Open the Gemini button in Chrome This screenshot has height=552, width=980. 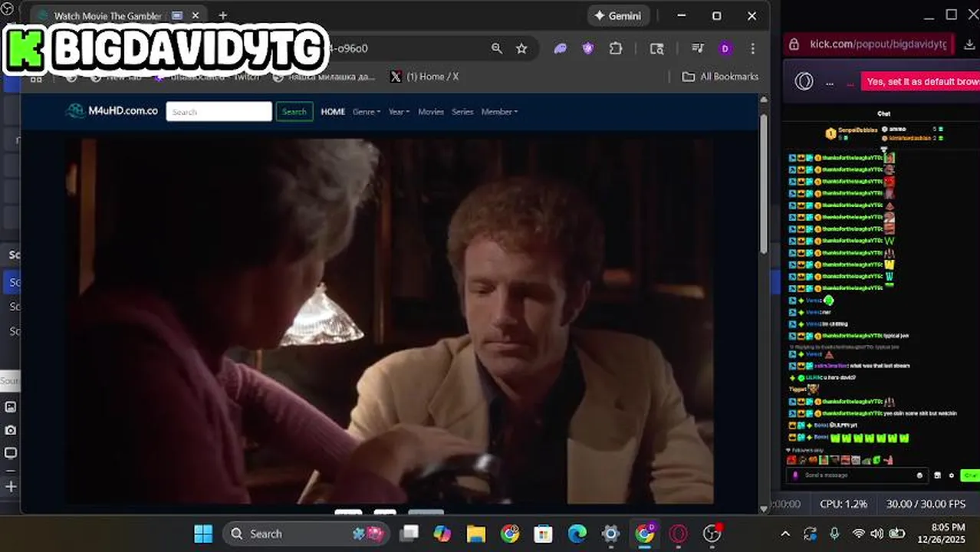tap(619, 16)
